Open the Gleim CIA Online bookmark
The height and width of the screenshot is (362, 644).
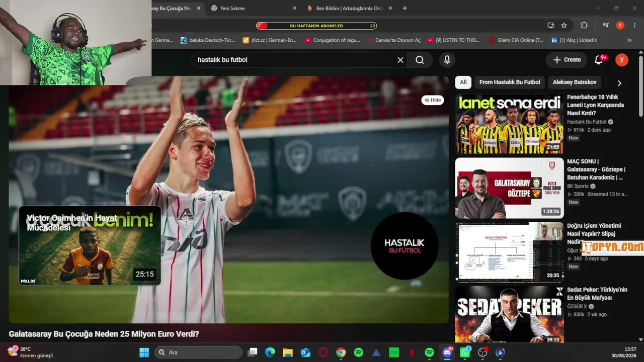tap(516, 40)
